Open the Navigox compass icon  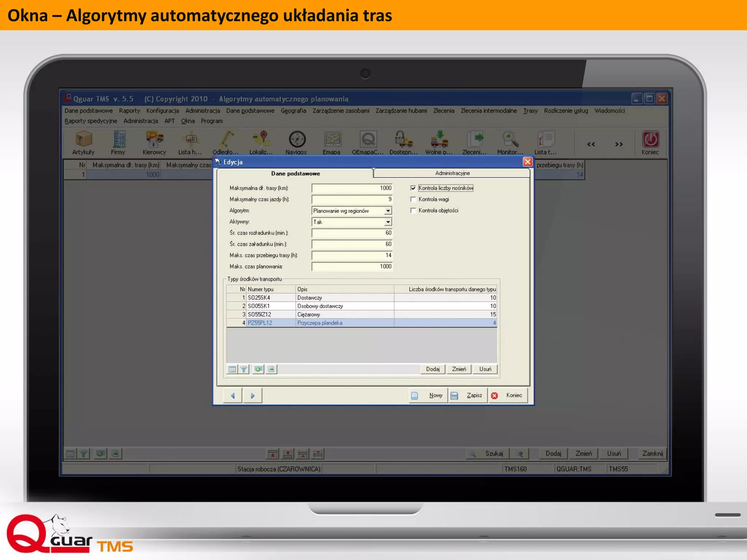(x=297, y=143)
